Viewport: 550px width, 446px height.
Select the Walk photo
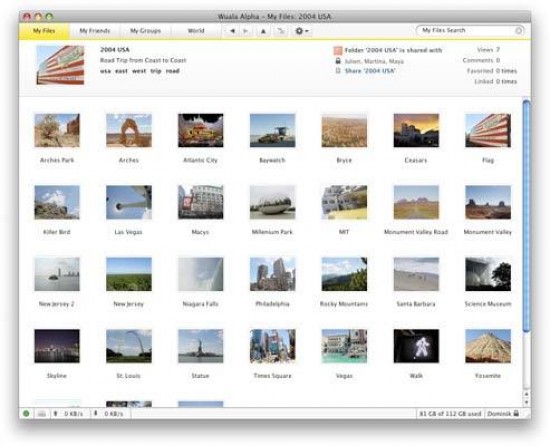(x=416, y=346)
